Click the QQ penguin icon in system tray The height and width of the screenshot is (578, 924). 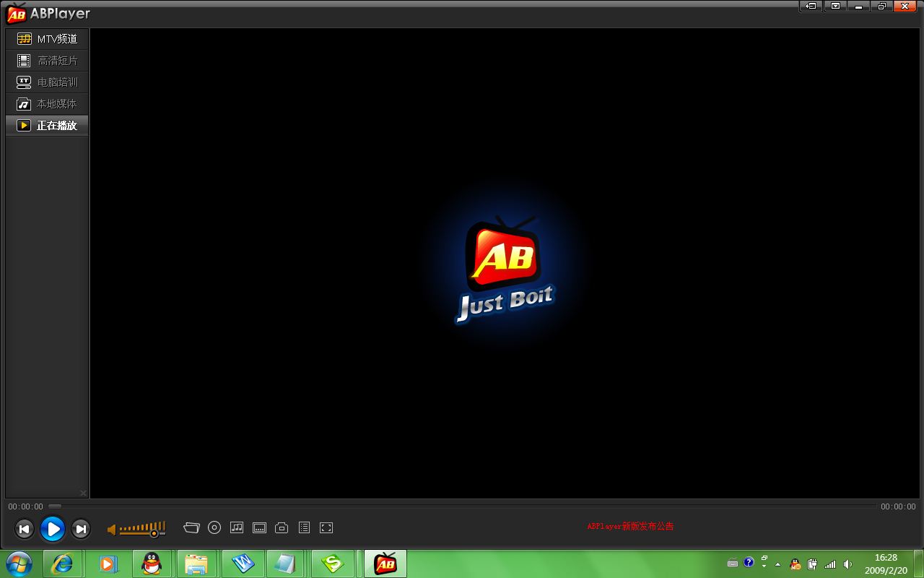[x=796, y=564]
